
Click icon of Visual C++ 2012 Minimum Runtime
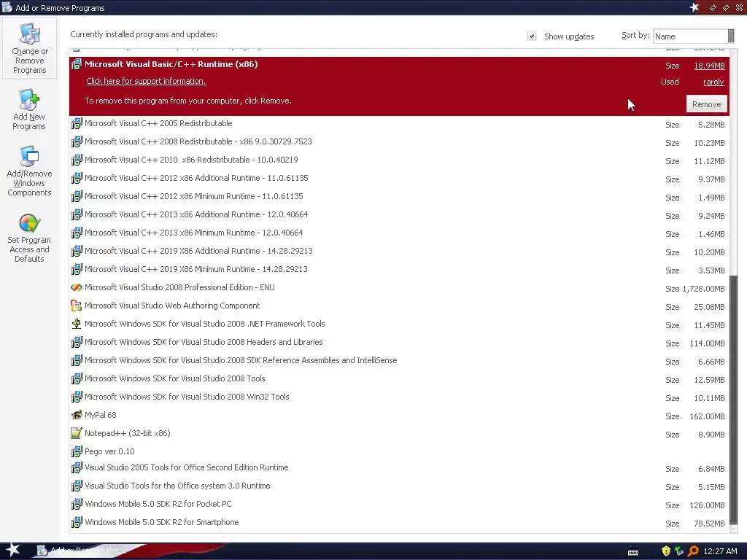click(76, 196)
